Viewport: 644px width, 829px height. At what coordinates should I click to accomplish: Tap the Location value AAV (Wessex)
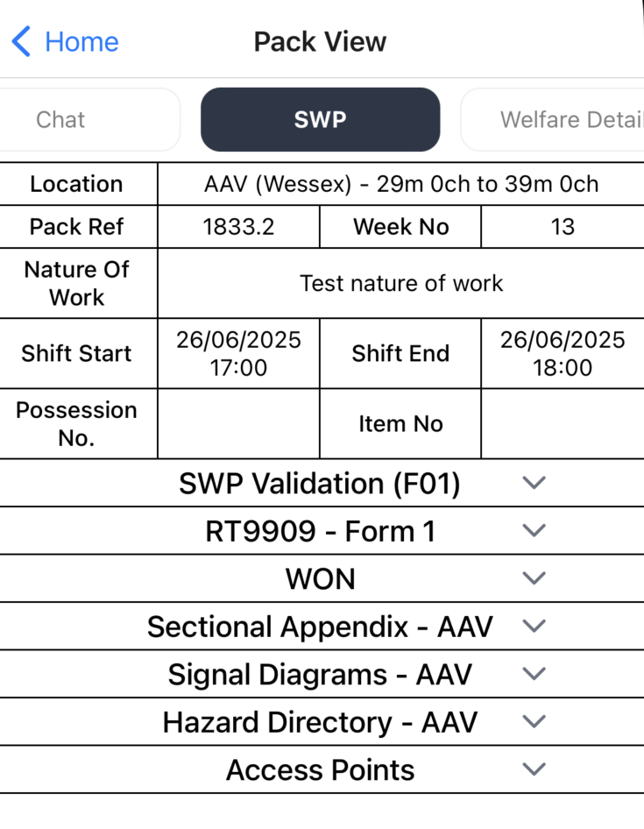pos(400,184)
